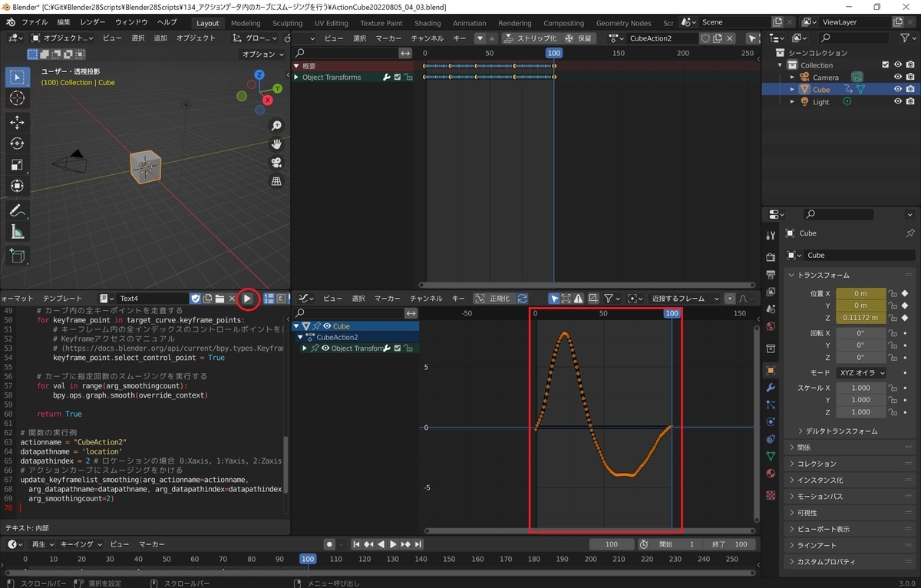Click the timeline play forward button
Image resolution: width=921 pixels, height=588 pixels.
pyautogui.click(x=394, y=544)
